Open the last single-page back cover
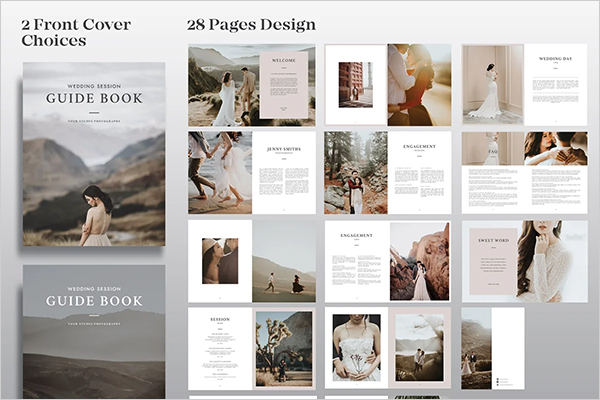Screen dimensions: 600x400 point(493,348)
